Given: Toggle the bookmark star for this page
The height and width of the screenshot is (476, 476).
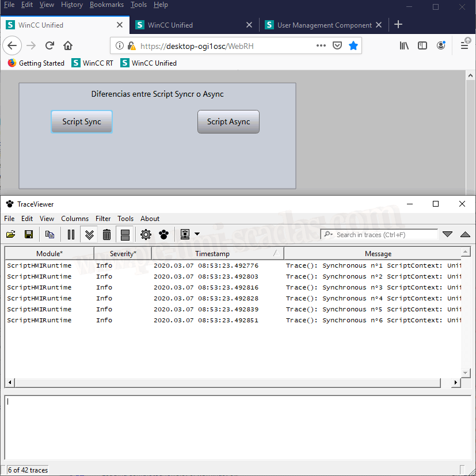Looking at the screenshot, I should click(353, 45).
